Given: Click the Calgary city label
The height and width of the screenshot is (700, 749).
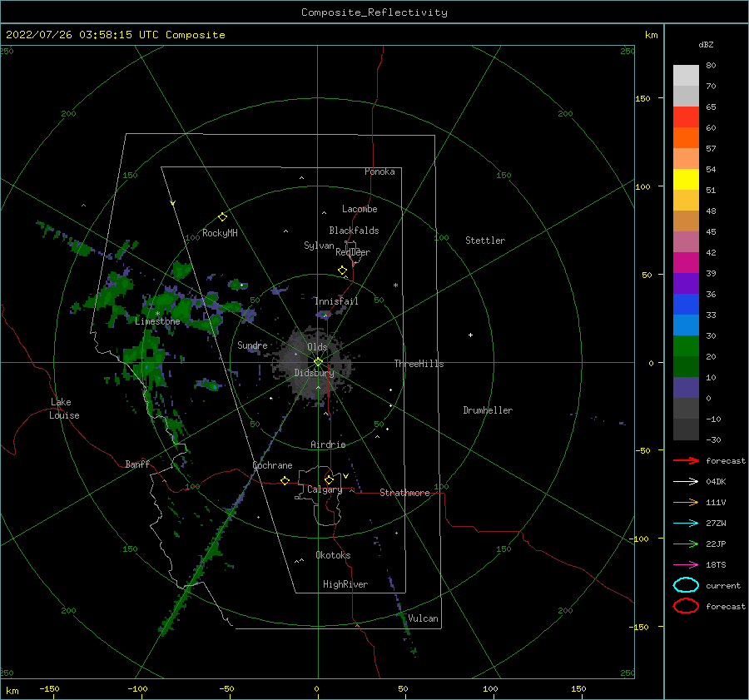Looking at the screenshot, I should point(325,489).
